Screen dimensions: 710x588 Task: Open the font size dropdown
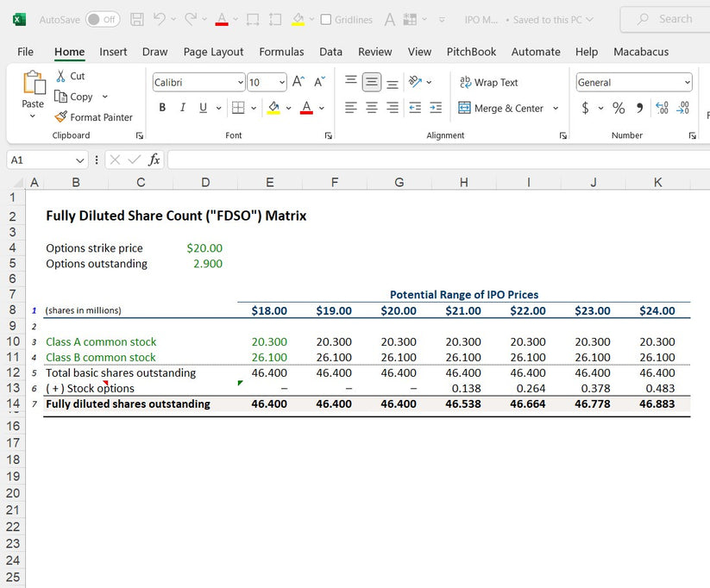(280, 81)
